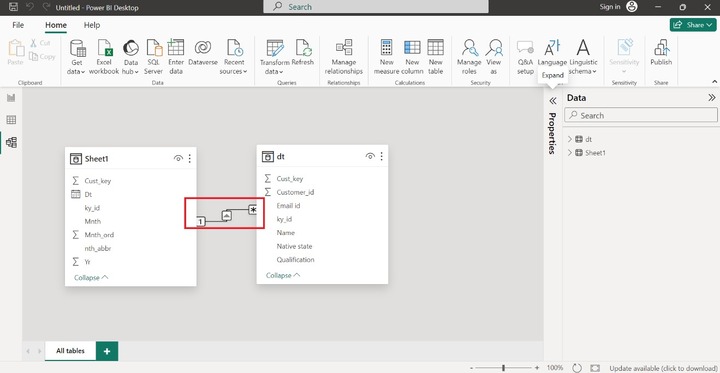The image size is (720, 373).
Task: Add a new layout tab
Action: click(107, 351)
